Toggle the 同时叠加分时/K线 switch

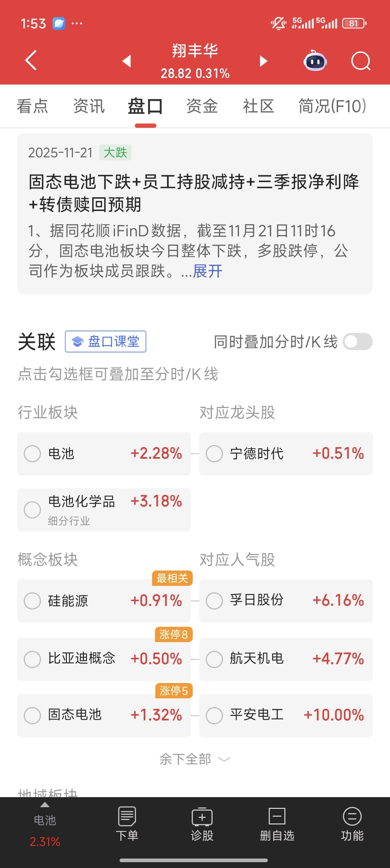358,342
